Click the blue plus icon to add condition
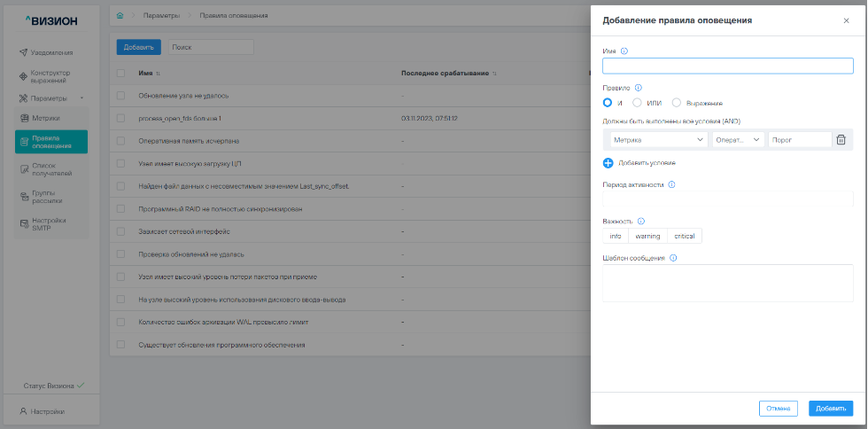The height and width of the screenshot is (429, 868). [x=608, y=163]
